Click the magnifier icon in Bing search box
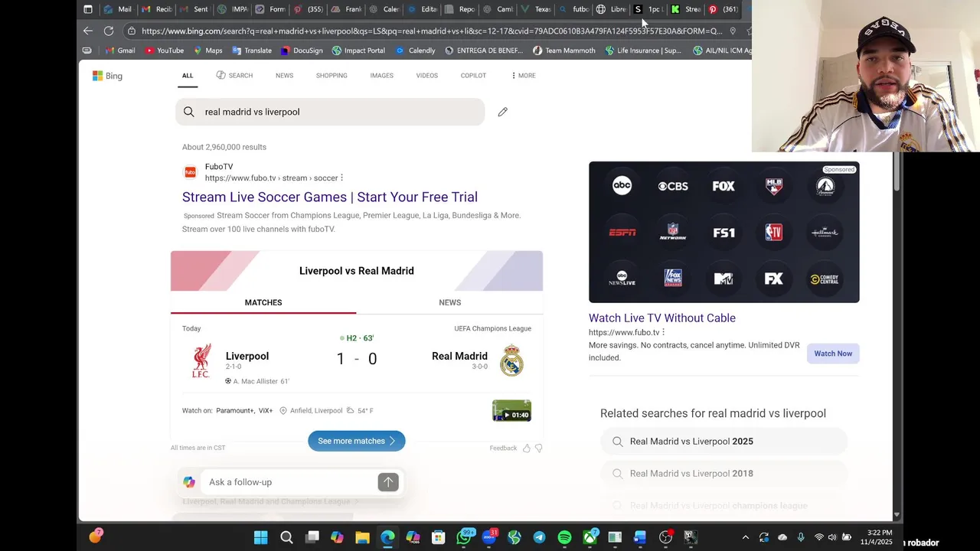Viewport: 980px width, 551px height. pyautogui.click(x=188, y=112)
